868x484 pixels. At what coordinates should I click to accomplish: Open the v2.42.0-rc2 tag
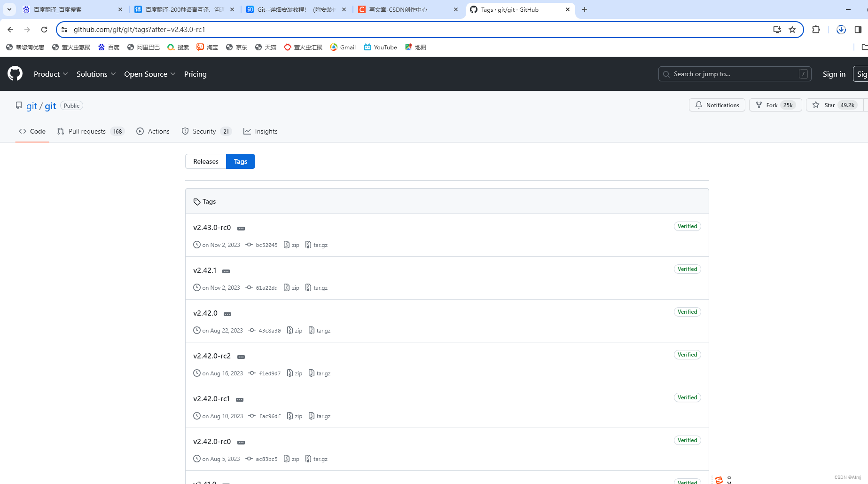tap(212, 356)
